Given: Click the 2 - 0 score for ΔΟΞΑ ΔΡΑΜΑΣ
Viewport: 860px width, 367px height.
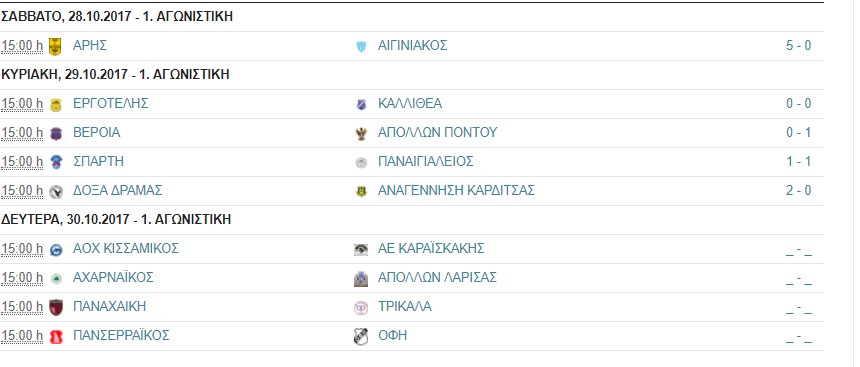Looking at the screenshot, I should point(798,191).
